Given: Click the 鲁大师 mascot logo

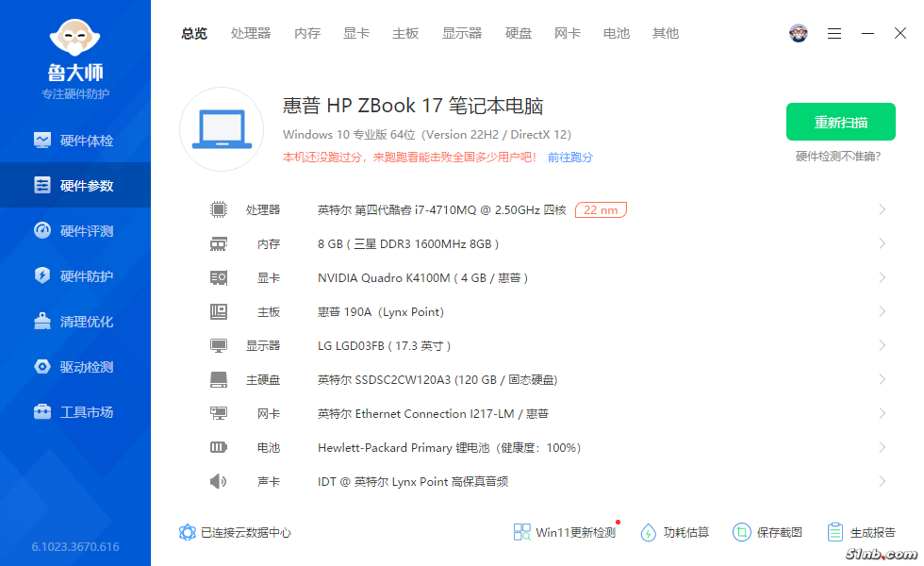Looking at the screenshot, I should (x=74, y=38).
